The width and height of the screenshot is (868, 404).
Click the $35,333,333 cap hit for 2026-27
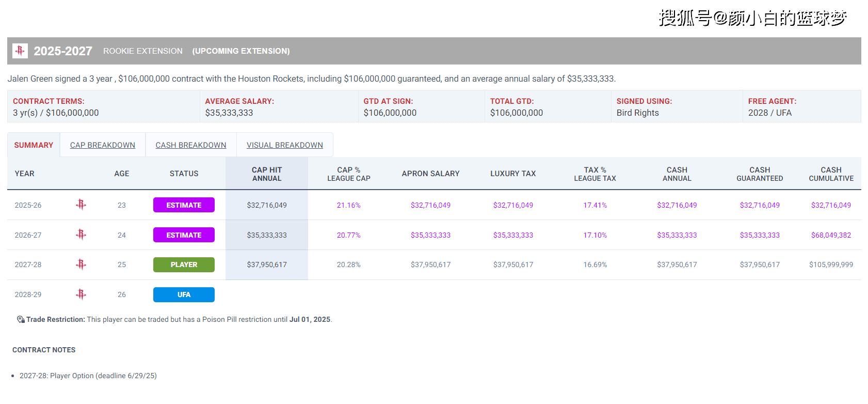click(267, 235)
